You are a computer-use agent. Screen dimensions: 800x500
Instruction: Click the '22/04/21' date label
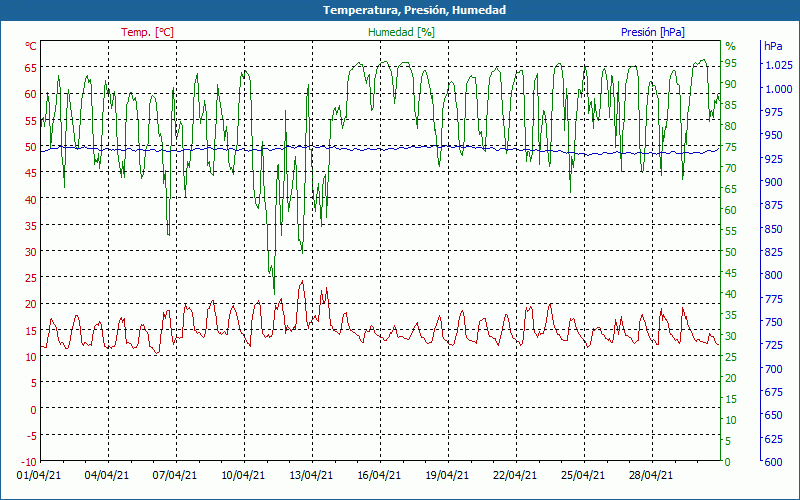point(515,475)
